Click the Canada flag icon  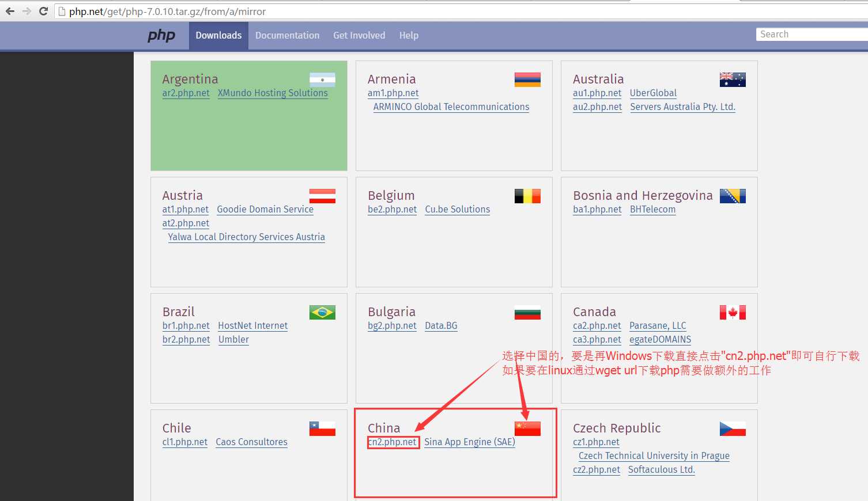click(x=733, y=312)
